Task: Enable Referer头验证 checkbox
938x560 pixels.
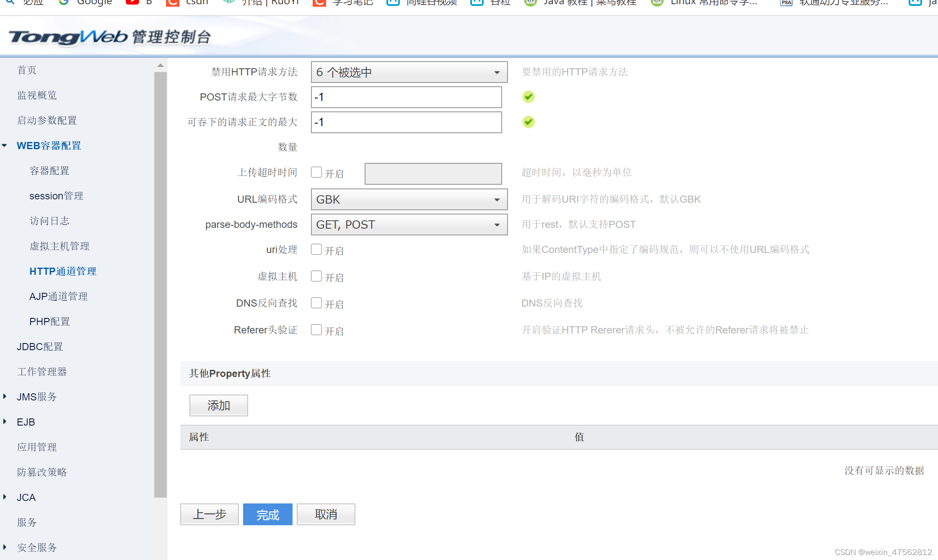Action: (x=316, y=330)
